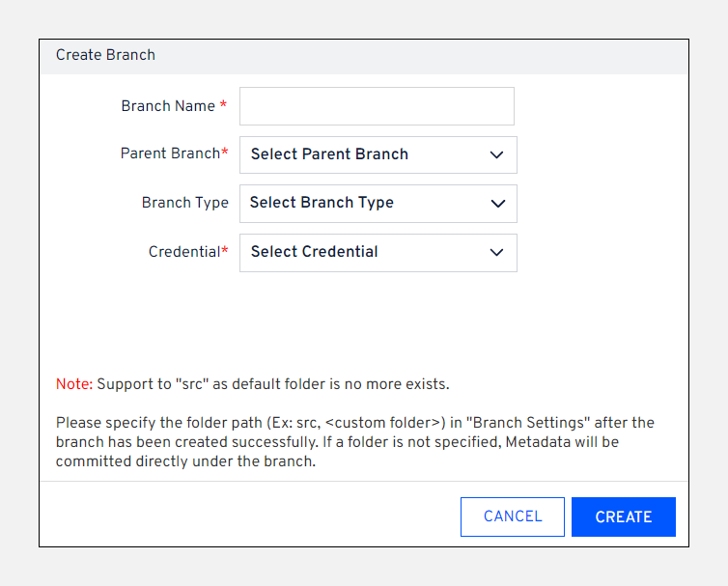Click the Branch Name text field
Viewport: 728px width, 586px height.
coord(377,106)
